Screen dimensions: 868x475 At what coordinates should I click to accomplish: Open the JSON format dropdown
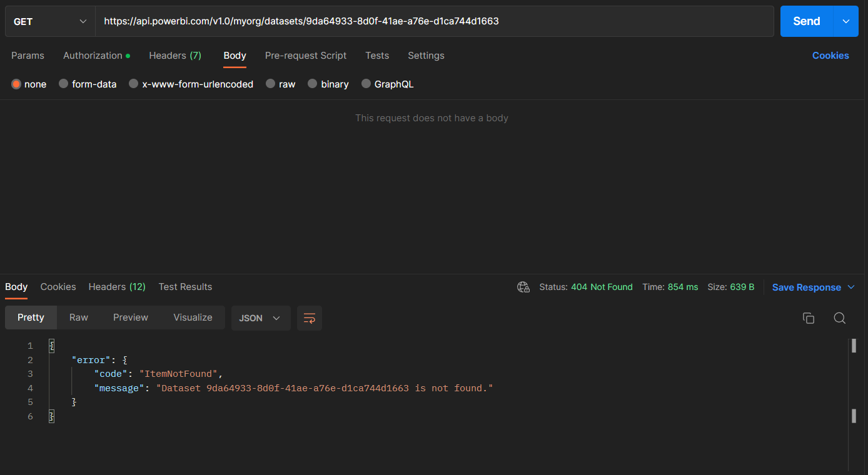pos(261,318)
